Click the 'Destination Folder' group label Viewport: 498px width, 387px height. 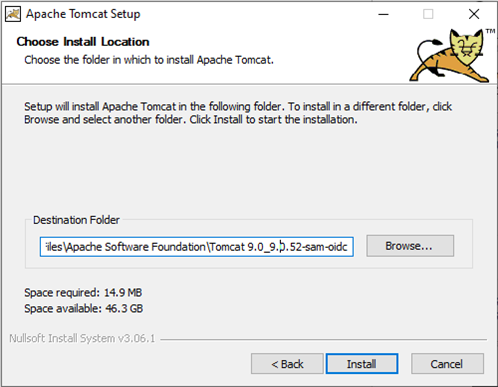(76, 220)
